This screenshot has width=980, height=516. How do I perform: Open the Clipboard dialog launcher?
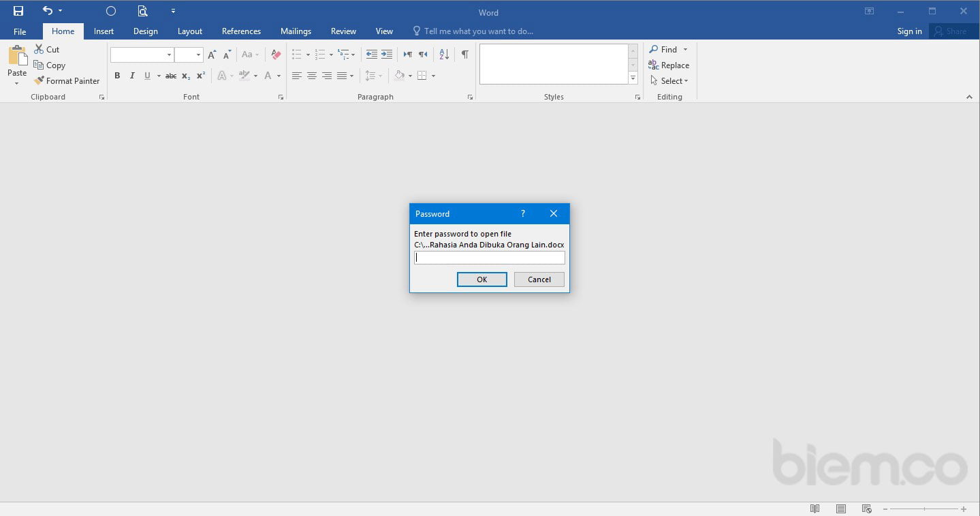[101, 97]
